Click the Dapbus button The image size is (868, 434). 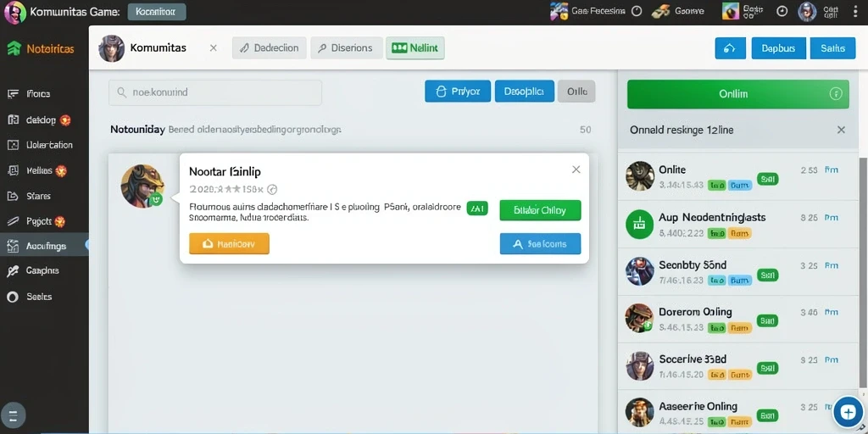click(x=778, y=48)
